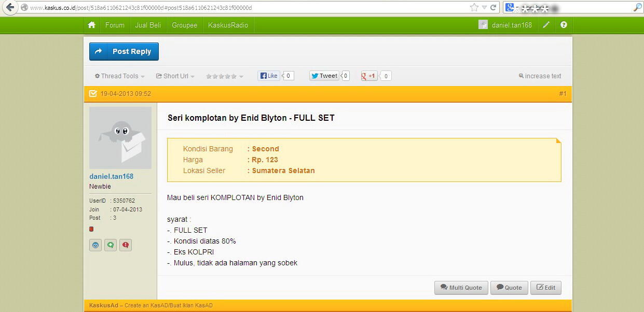The height and width of the screenshot is (312, 644).
Task: Open the Forum menu
Action: (115, 25)
